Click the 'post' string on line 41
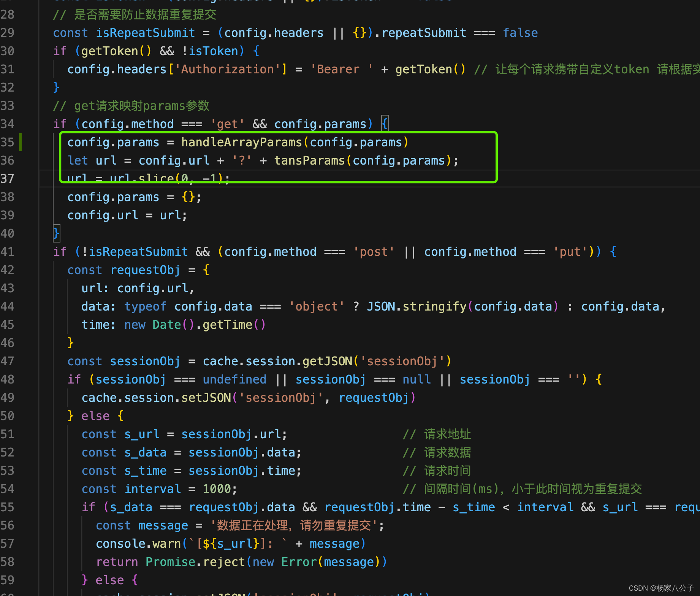700x596 pixels. click(374, 252)
